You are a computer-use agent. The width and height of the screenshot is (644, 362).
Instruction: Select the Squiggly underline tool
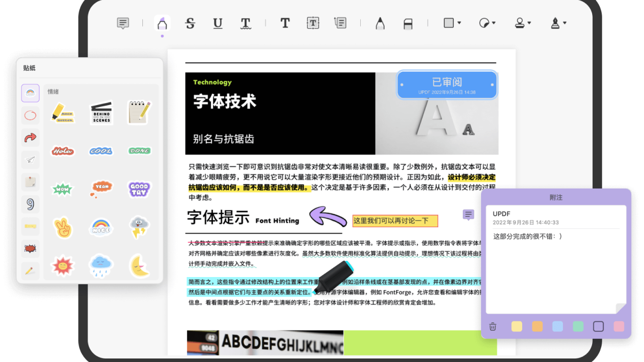point(245,23)
